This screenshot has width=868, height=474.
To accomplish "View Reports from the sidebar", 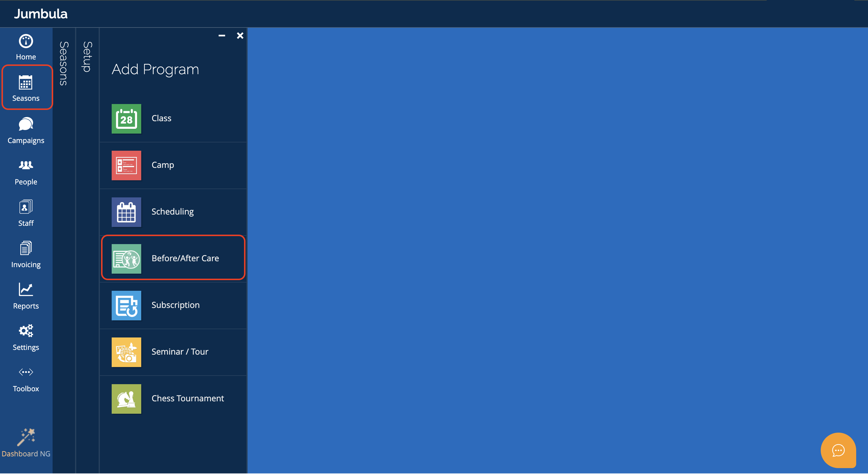I will click(x=26, y=296).
